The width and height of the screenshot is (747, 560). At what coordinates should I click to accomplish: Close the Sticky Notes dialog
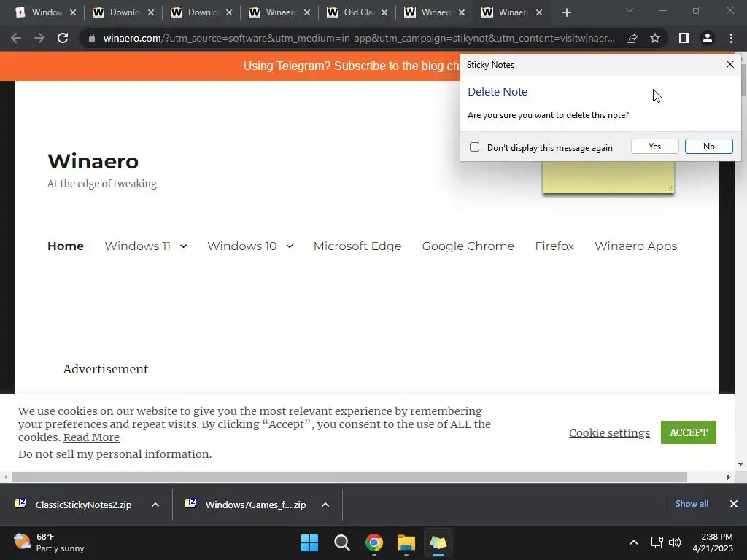pos(729,64)
